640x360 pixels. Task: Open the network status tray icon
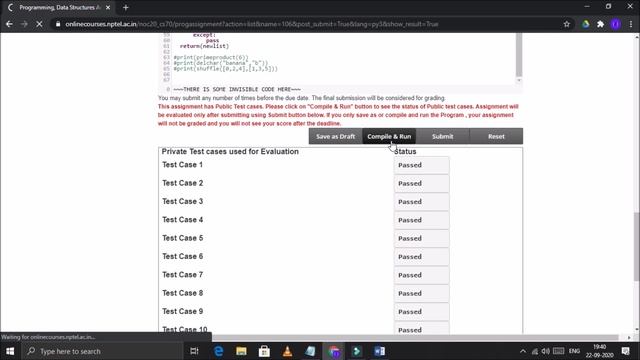pos(535,351)
